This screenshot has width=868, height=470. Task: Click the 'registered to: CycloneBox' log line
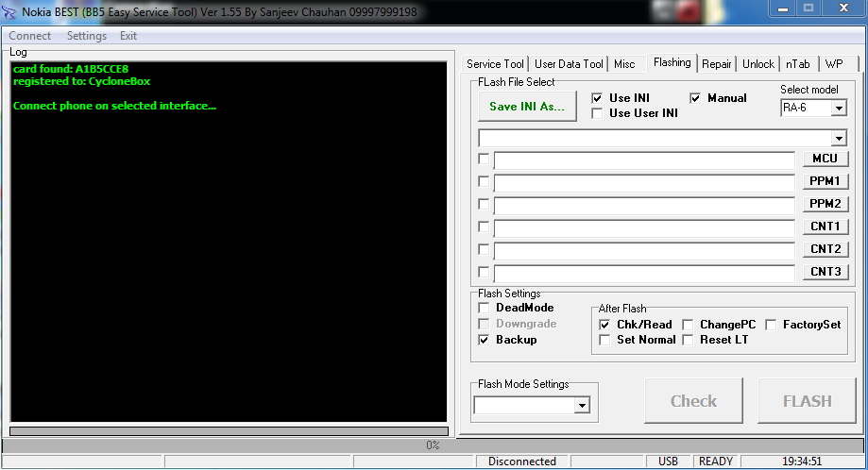[82, 81]
